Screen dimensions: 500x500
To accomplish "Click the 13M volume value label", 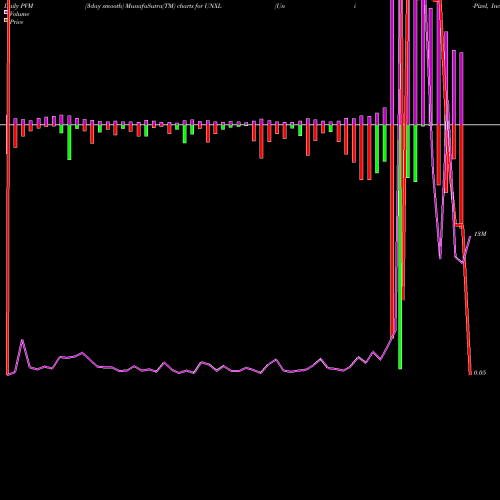I will tap(480, 234).
